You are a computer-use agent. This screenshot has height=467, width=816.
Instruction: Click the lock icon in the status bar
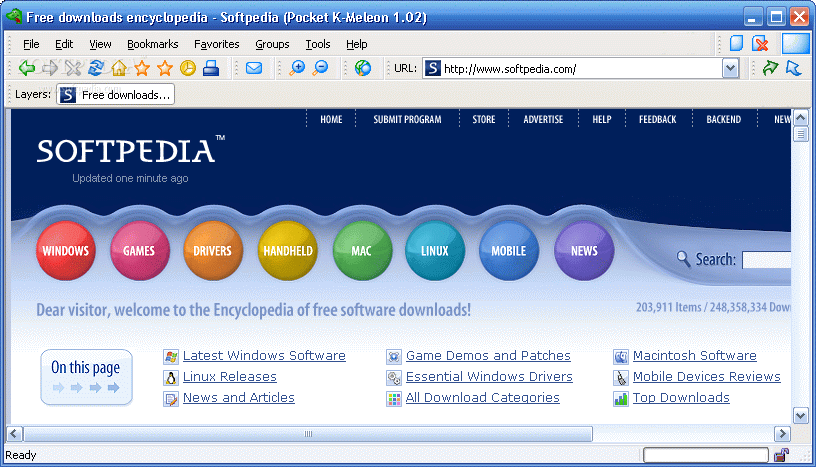click(781, 455)
